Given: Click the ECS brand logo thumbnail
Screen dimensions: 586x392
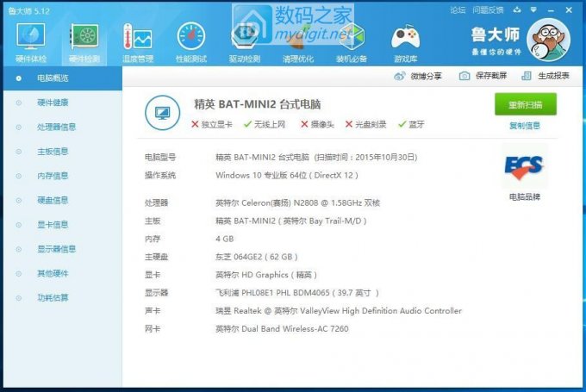Looking at the screenshot, I should 524,165.
